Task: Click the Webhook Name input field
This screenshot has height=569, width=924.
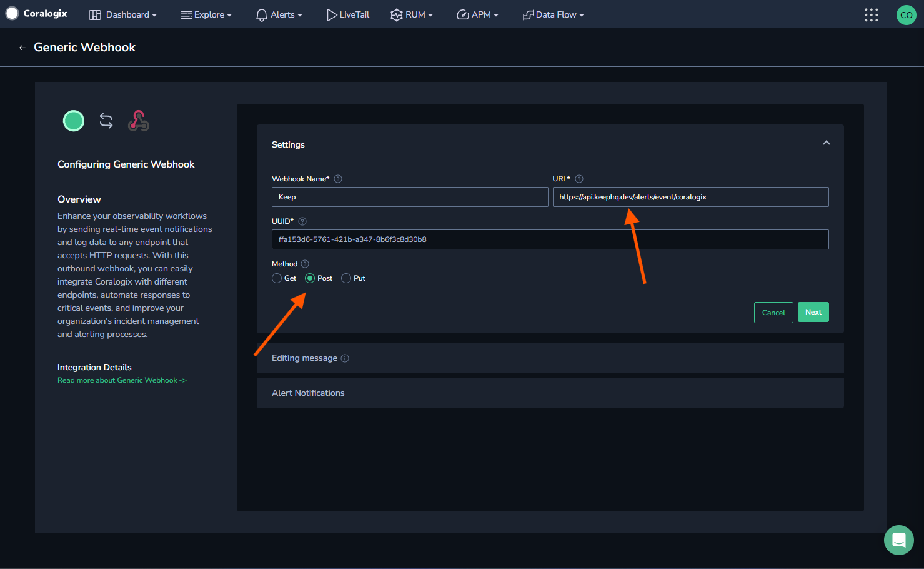Action: (410, 197)
